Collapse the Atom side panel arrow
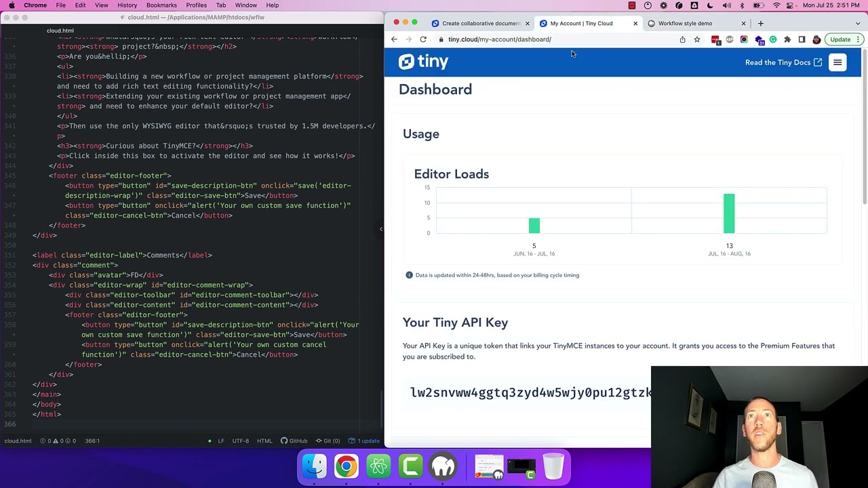Screen dimensions: 868x488 point(380,229)
